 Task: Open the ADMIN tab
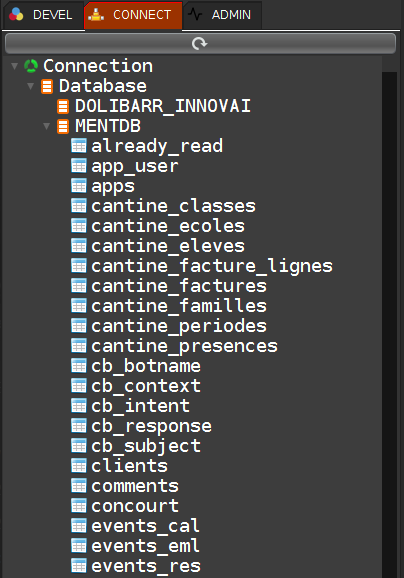(222, 15)
